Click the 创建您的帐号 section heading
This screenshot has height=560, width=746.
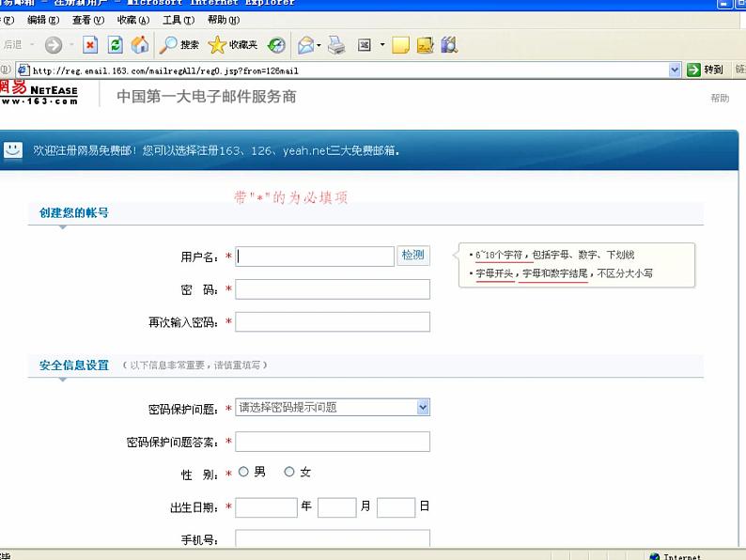click(x=73, y=212)
